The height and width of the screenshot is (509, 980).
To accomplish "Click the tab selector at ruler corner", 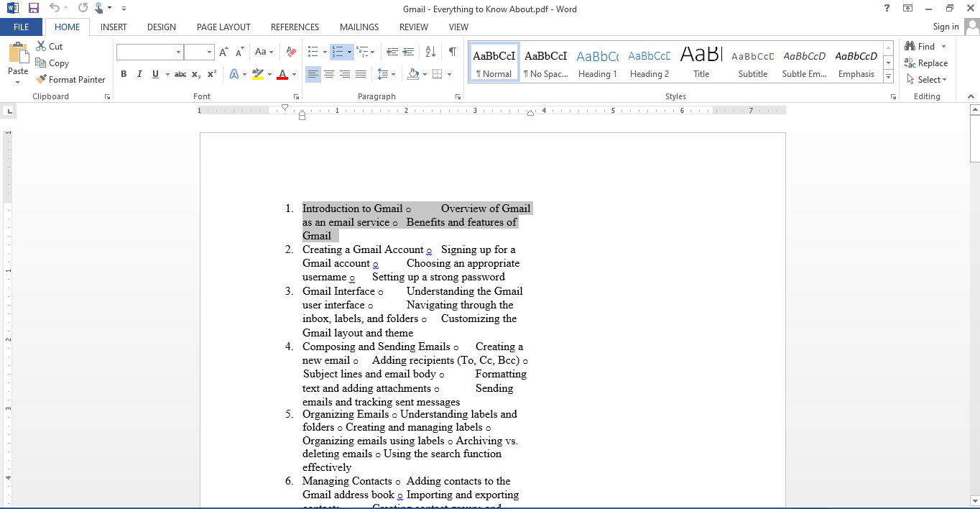I will click(8, 111).
